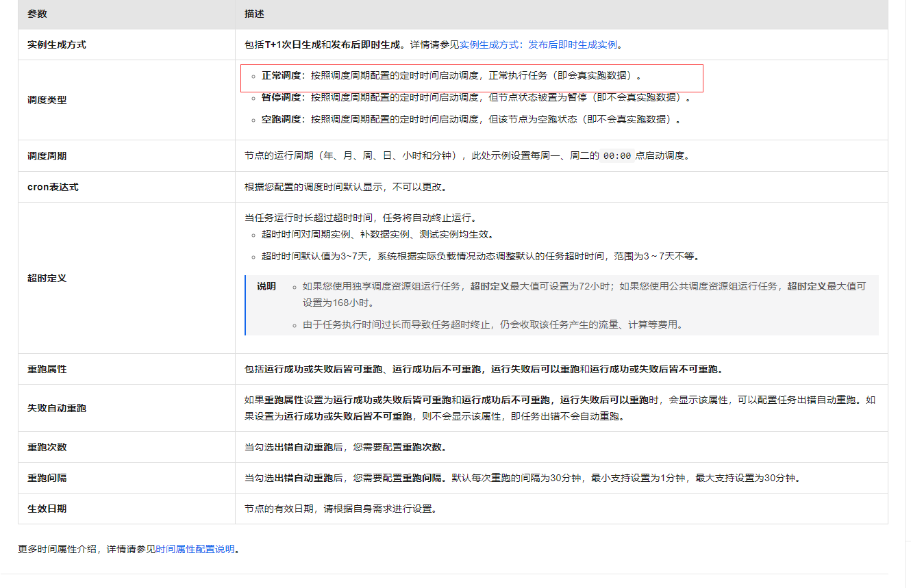Open link 实例生成方式：发布后即时生成实例

[x=538, y=44]
